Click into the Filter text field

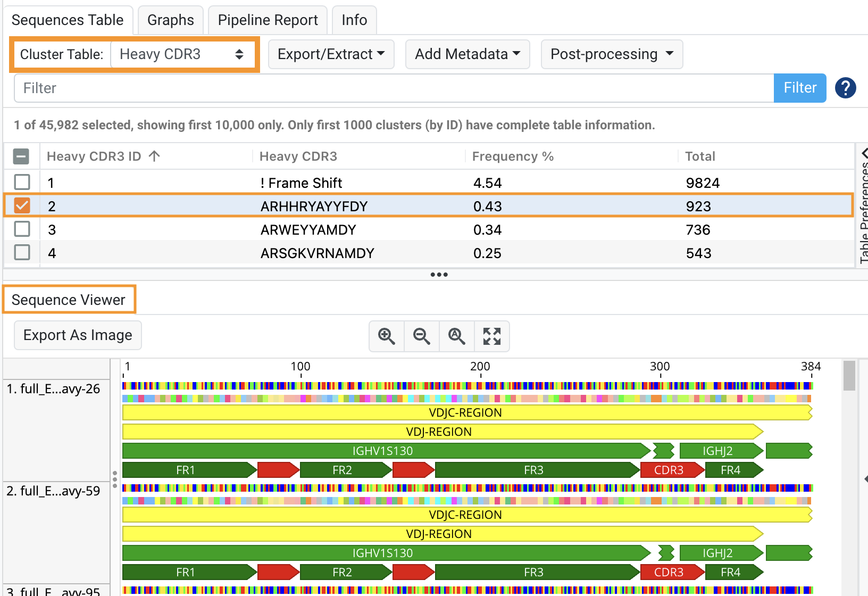[x=394, y=88]
